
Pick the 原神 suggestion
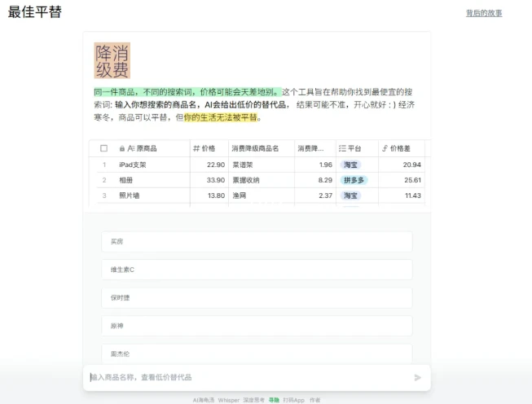coord(257,326)
